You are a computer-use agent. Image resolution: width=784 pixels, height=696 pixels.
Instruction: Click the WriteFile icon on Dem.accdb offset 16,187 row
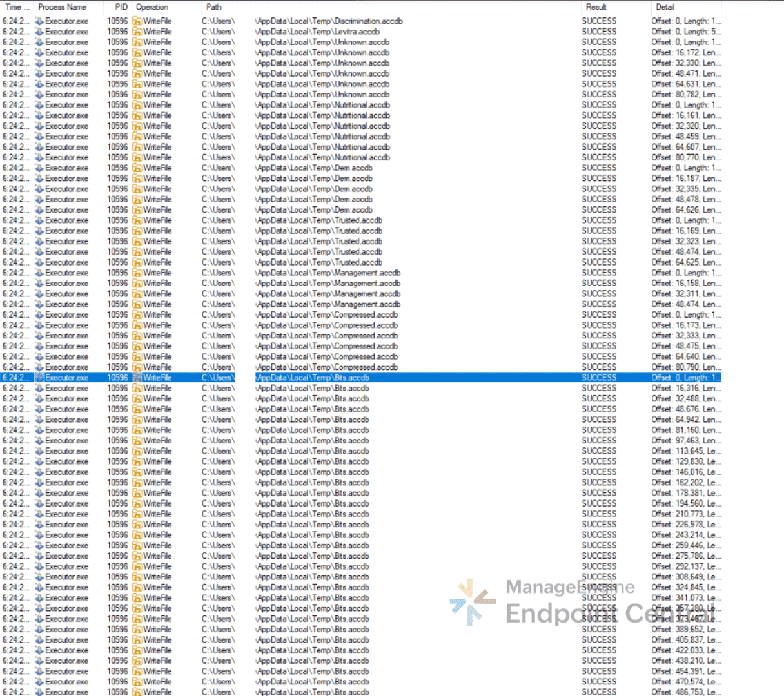click(137, 179)
